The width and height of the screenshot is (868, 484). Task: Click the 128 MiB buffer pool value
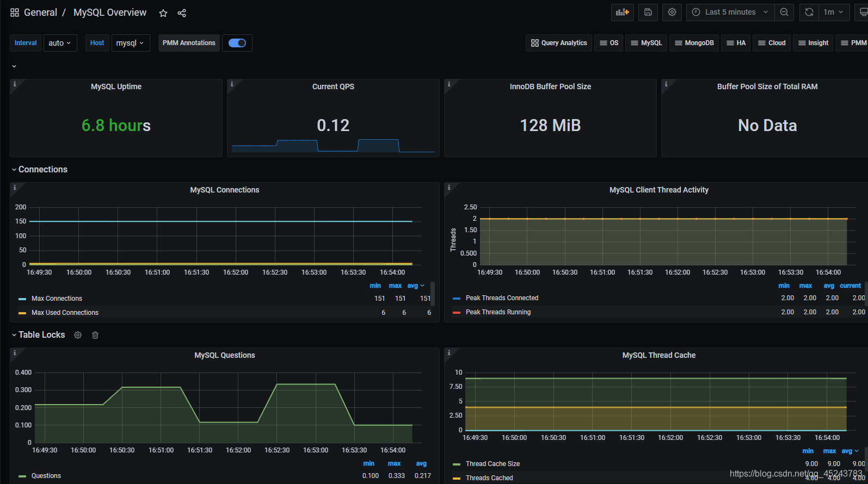pos(550,126)
